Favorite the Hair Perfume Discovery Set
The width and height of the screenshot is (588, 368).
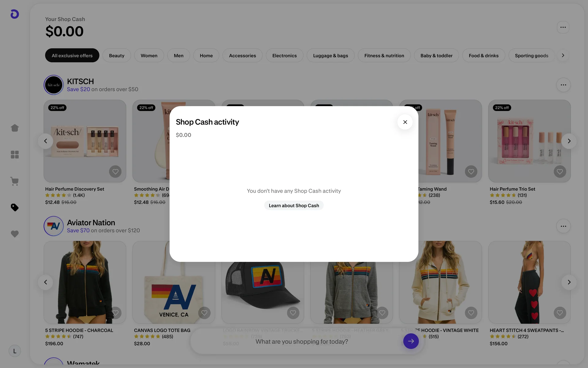(115, 172)
